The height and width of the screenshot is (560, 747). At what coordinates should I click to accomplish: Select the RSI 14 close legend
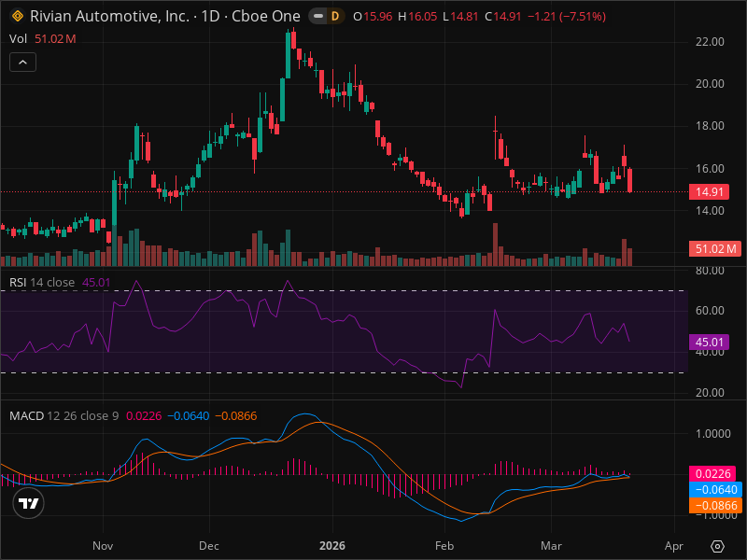point(42,283)
